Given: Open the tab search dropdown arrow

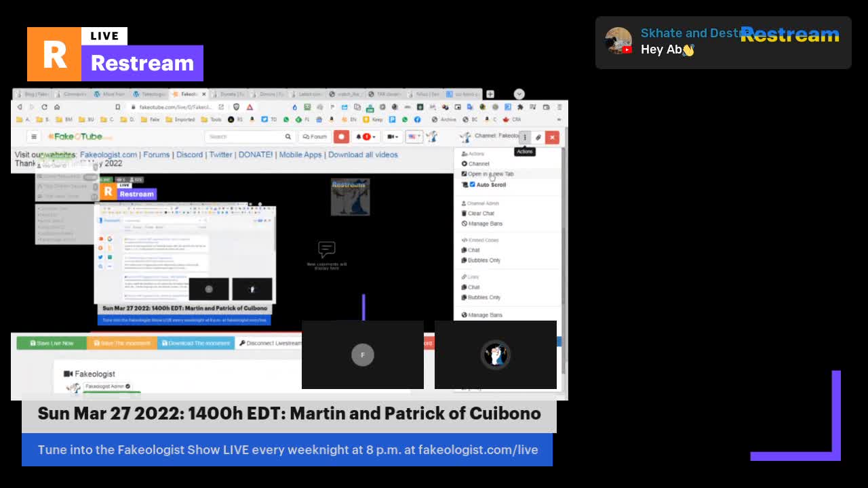Looking at the screenshot, I should [x=519, y=94].
